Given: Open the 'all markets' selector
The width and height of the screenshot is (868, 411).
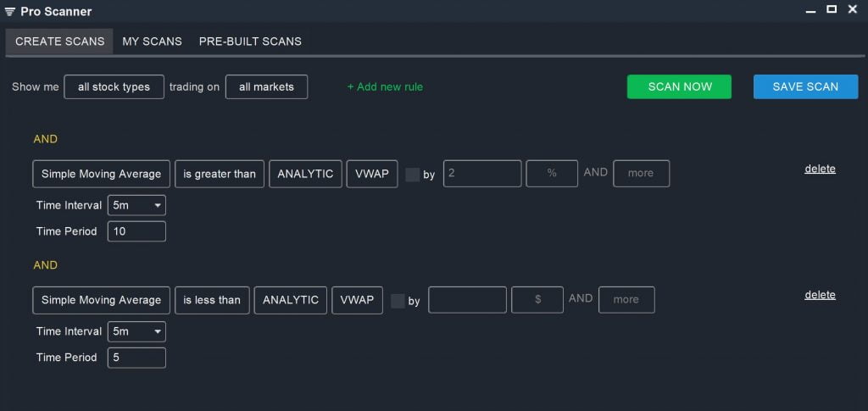Looking at the screenshot, I should [266, 86].
